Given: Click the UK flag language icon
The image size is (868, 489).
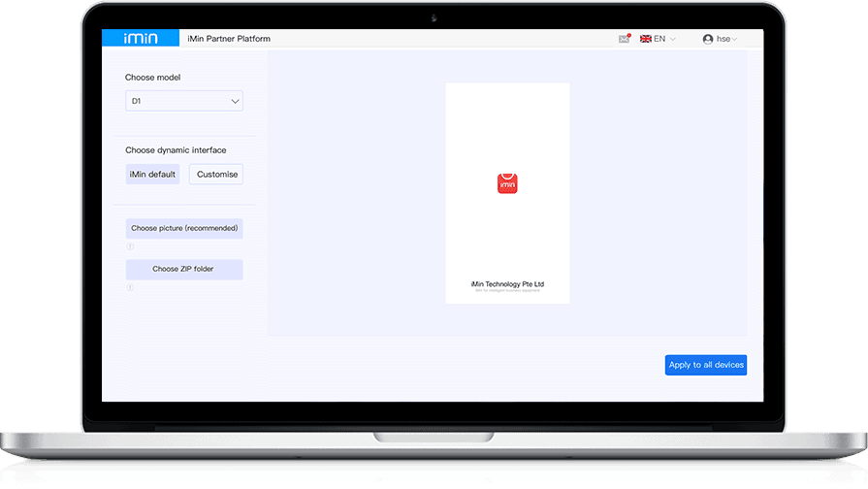Looking at the screenshot, I should 646,39.
